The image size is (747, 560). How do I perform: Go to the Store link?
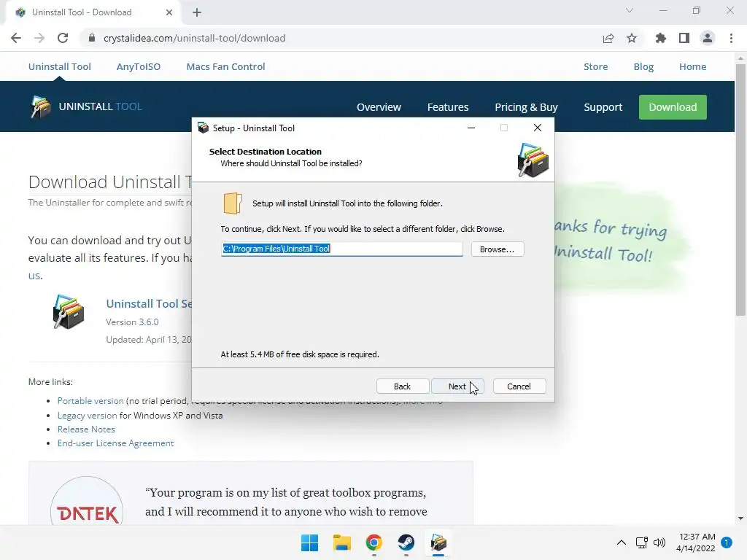pyautogui.click(x=595, y=66)
